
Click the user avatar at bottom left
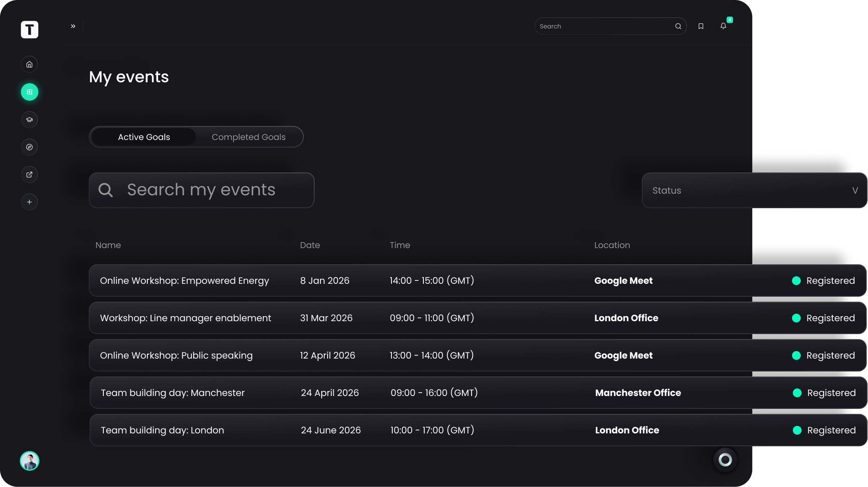(29, 461)
